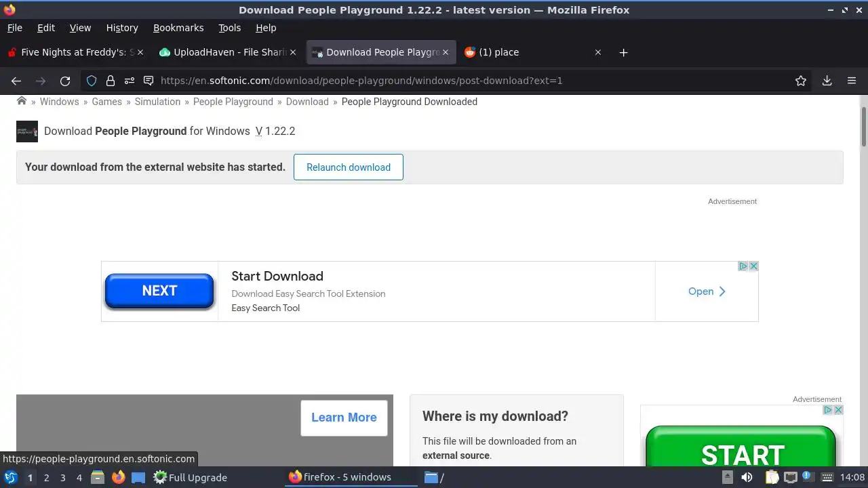Close the START sidebar ad with X
The height and width of the screenshot is (488, 868).
coord(838,410)
